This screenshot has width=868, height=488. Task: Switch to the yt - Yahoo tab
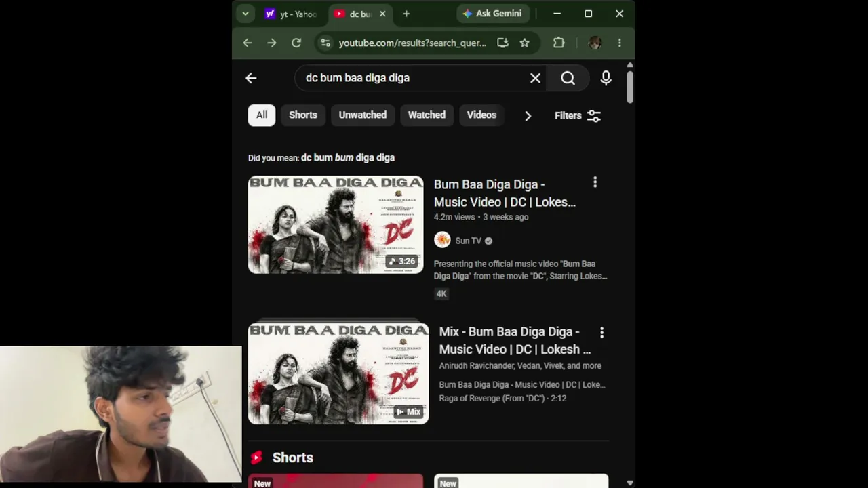point(292,14)
